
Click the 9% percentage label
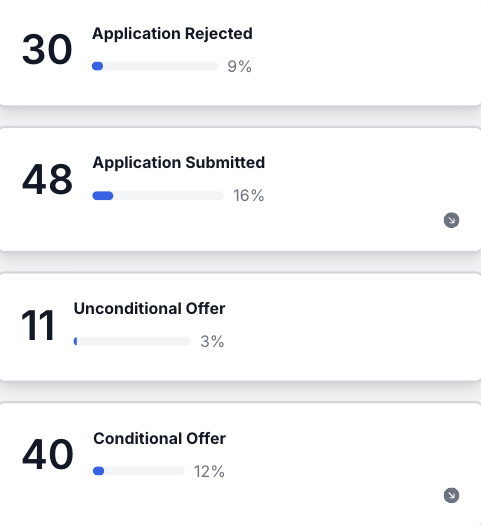(x=239, y=66)
